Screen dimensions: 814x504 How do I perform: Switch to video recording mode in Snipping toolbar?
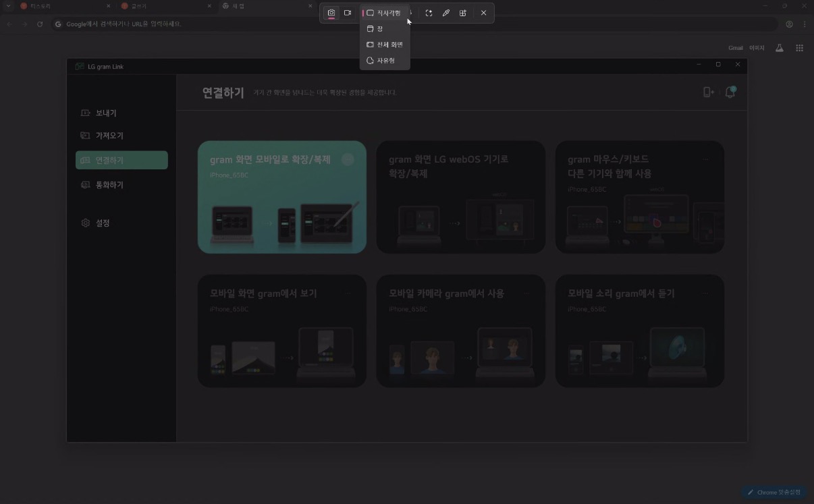pos(348,13)
